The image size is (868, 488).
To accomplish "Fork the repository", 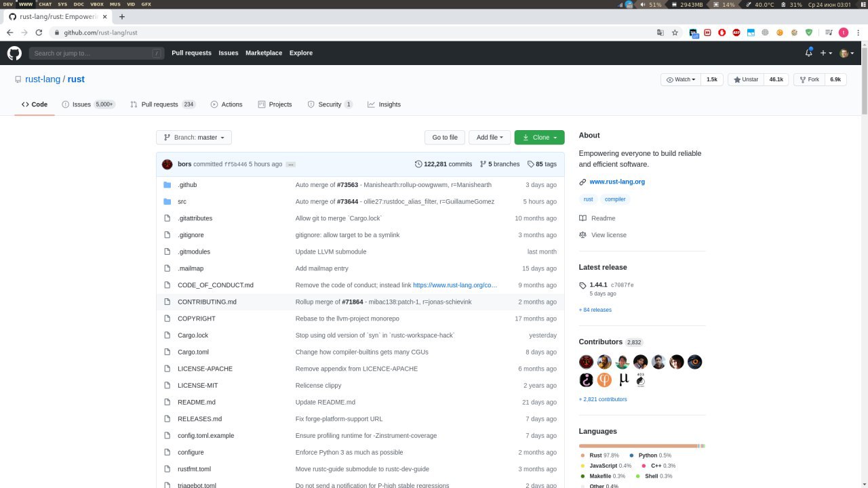I will 809,79.
